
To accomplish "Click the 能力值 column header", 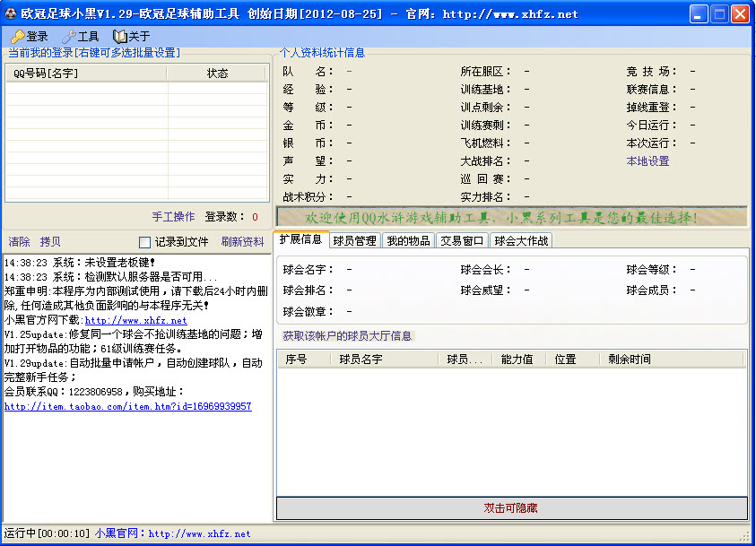I will tap(517, 360).
